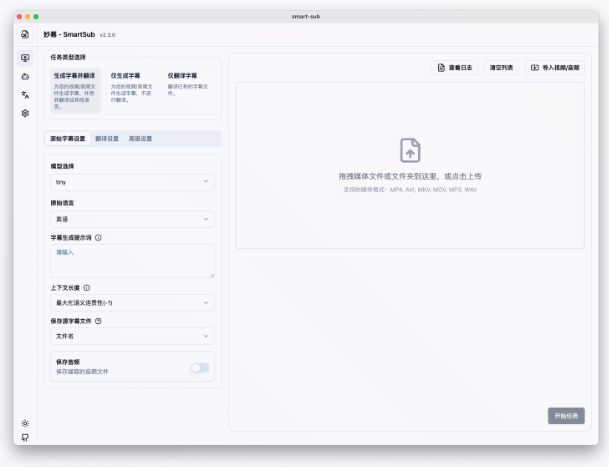Image resolution: width=609 pixels, height=467 pixels.
Task: Open the 保存源字幕文件 dropdown showing 文件名
Action: pyautogui.click(x=132, y=336)
